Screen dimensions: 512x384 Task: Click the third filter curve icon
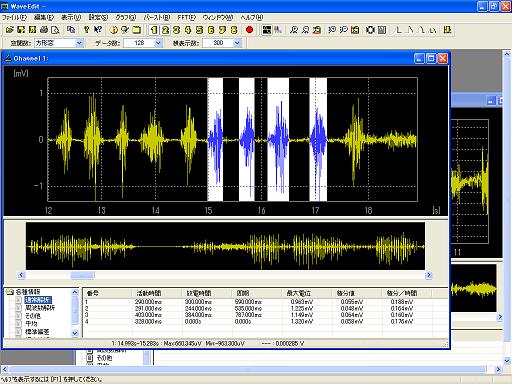pyautogui.click(x=421, y=30)
